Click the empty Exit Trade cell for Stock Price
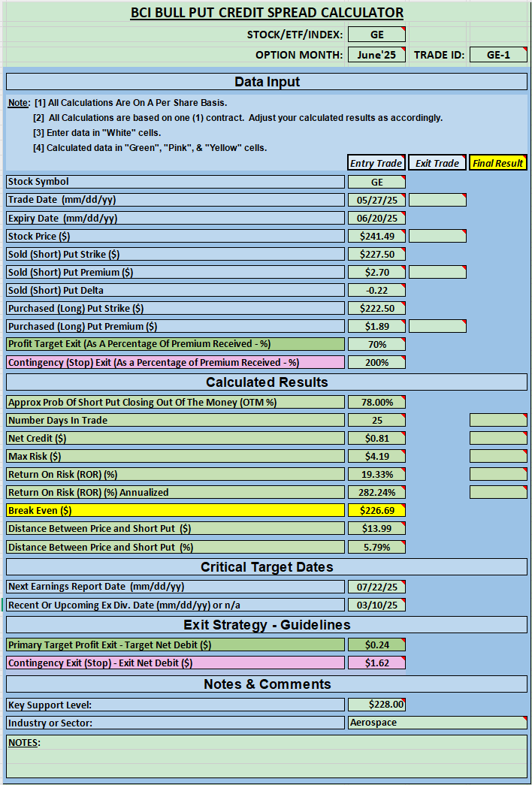Viewport: 532px width, 785px height. (437, 236)
